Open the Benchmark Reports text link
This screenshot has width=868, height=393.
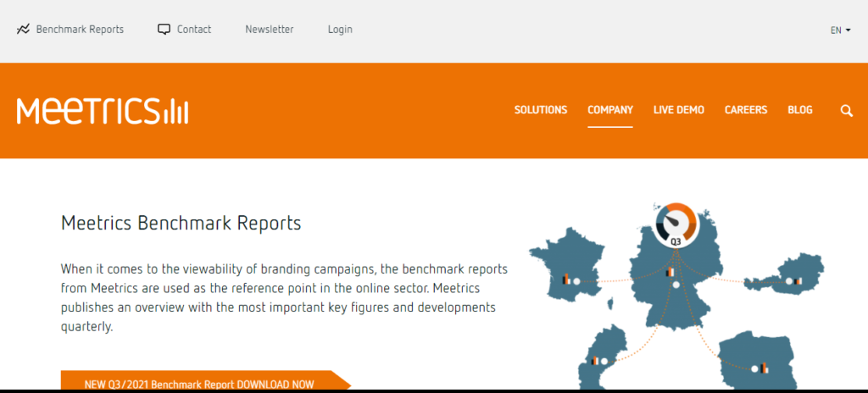pos(80,29)
